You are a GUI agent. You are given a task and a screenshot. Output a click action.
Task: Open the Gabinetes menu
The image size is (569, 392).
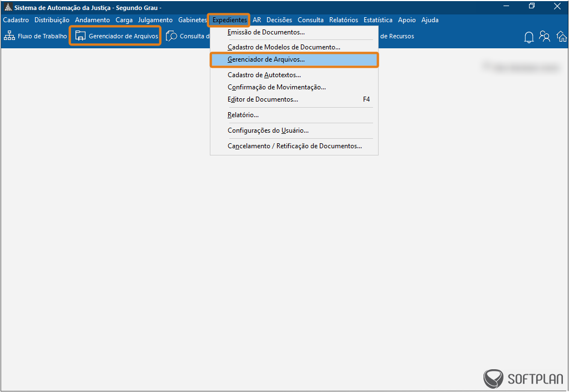tap(192, 20)
